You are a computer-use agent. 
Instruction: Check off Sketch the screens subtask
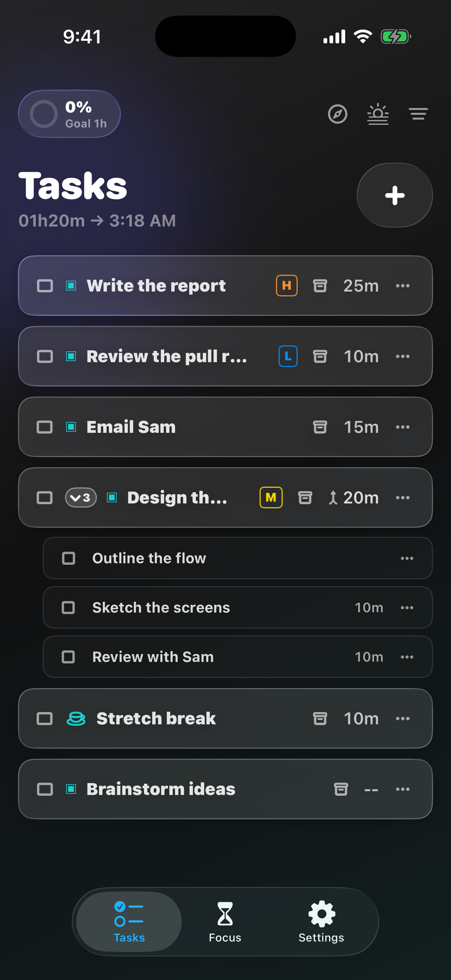coord(68,608)
